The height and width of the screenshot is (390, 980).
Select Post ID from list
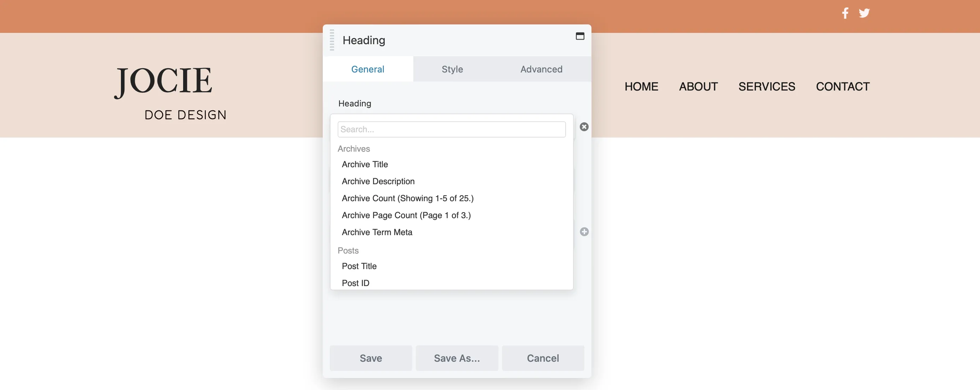(x=356, y=283)
